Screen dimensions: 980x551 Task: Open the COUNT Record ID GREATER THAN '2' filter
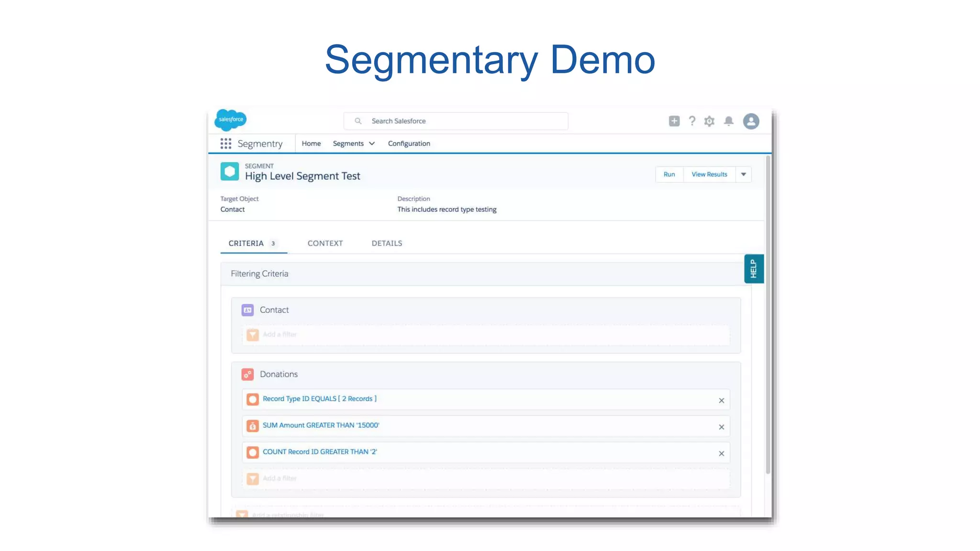click(320, 452)
